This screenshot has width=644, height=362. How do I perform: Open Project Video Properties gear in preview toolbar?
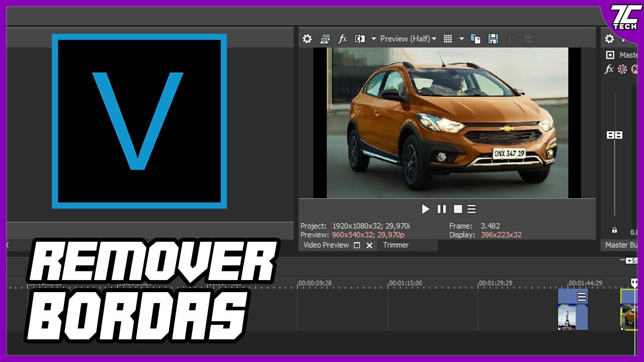pyautogui.click(x=307, y=39)
